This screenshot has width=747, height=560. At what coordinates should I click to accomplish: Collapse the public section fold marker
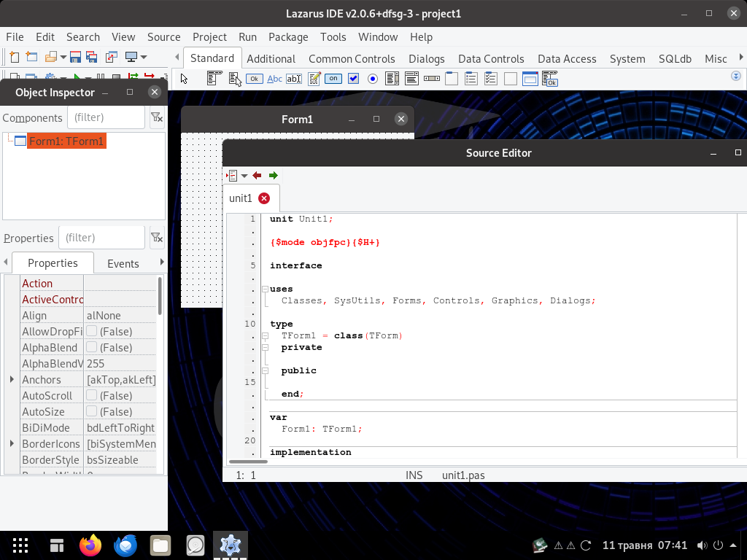point(266,370)
